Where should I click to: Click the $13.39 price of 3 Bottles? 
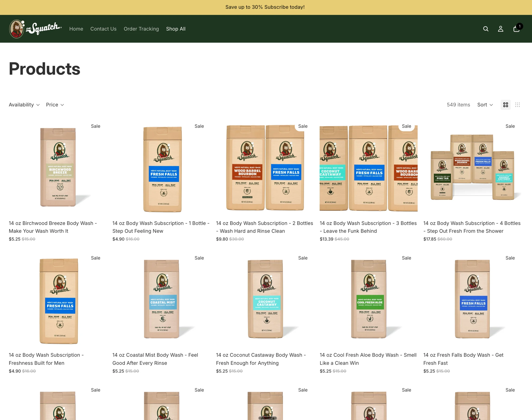point(327,239)
